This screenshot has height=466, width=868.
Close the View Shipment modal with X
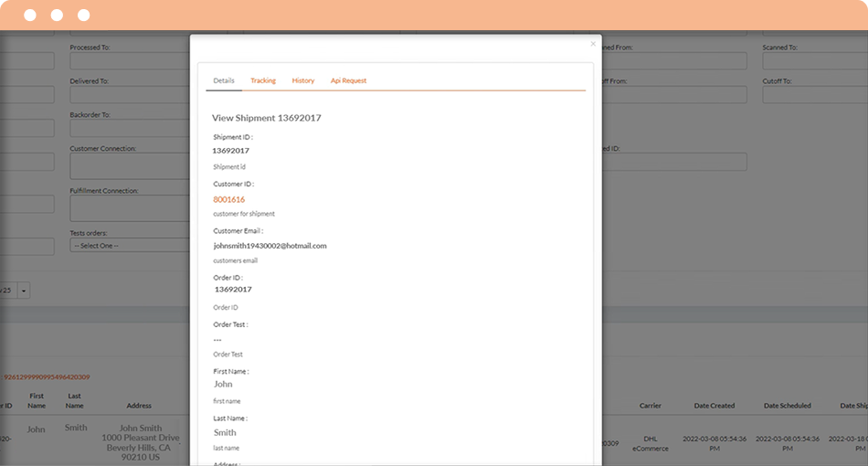pos(592,44)
